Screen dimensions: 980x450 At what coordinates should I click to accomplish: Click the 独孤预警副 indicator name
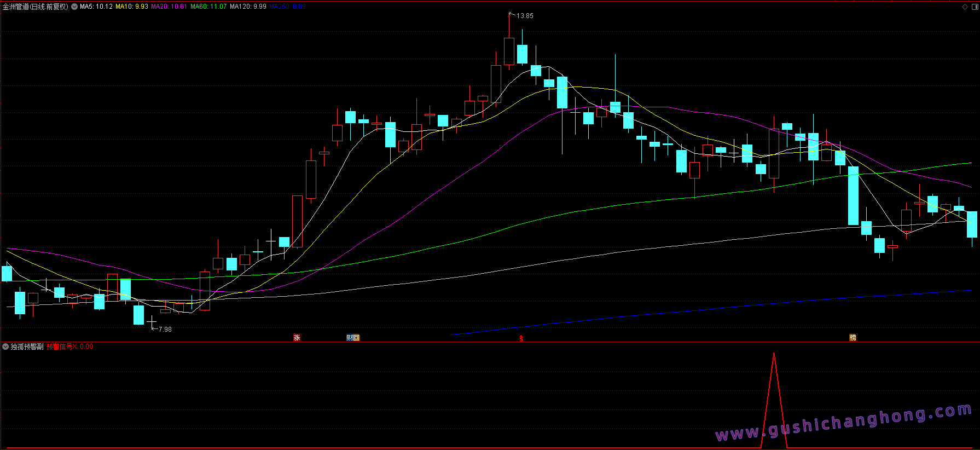(27, 347)
